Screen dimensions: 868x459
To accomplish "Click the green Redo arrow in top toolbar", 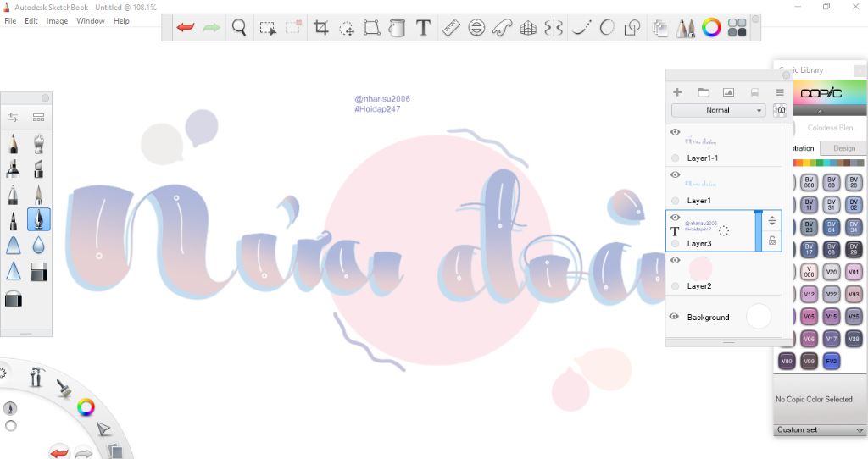I will pyautogui.click(x=211, y=27).
